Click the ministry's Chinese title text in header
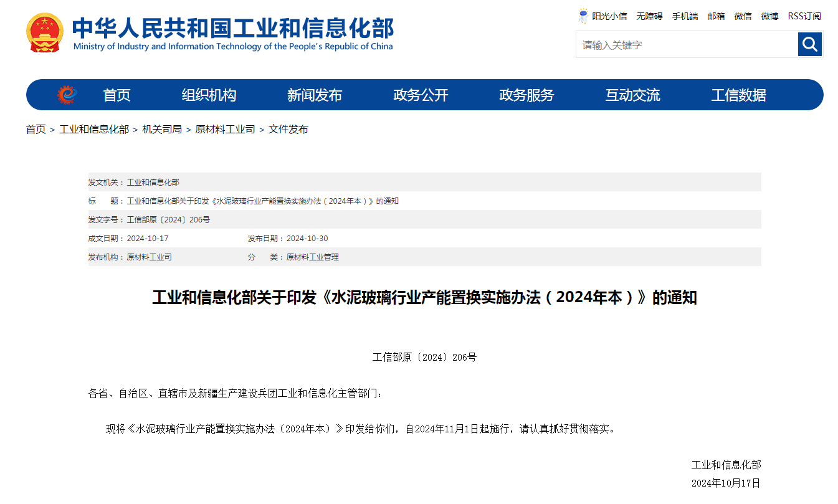 click(233, 27)
